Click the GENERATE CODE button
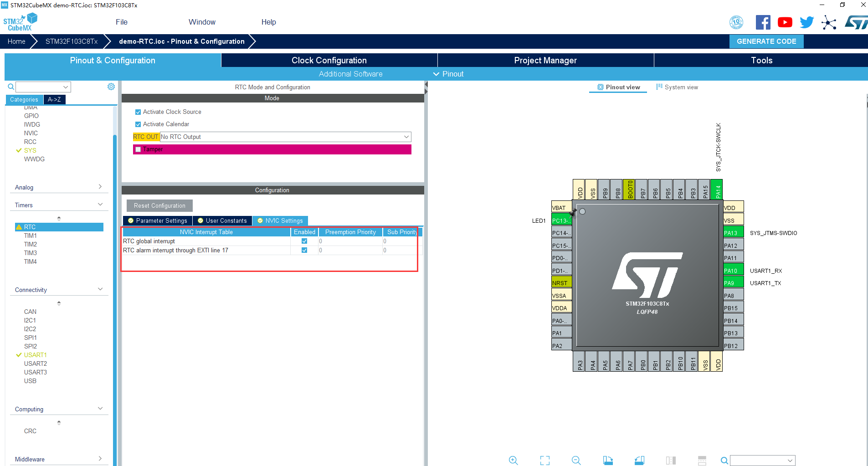The width and height of the screenshot is (868, 466). click(x=766, y=41)
